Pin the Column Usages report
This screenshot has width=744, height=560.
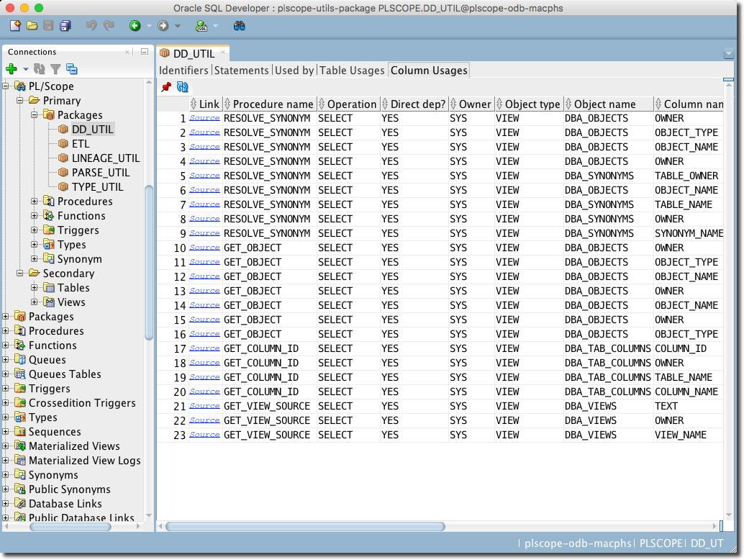(x=166, y=87)
